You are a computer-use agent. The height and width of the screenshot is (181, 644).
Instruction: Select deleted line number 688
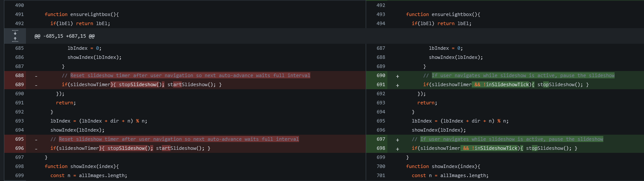pos(19,75)
